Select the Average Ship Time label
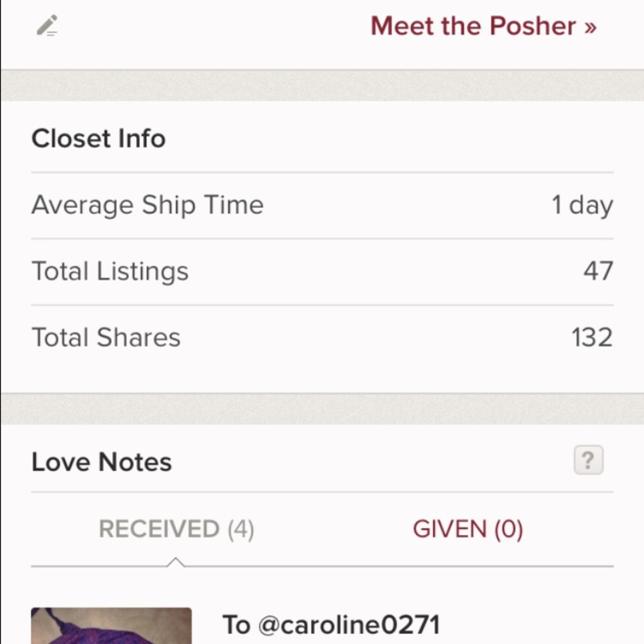The width and height of the screenshot is (644, 644). pos(147,205)
